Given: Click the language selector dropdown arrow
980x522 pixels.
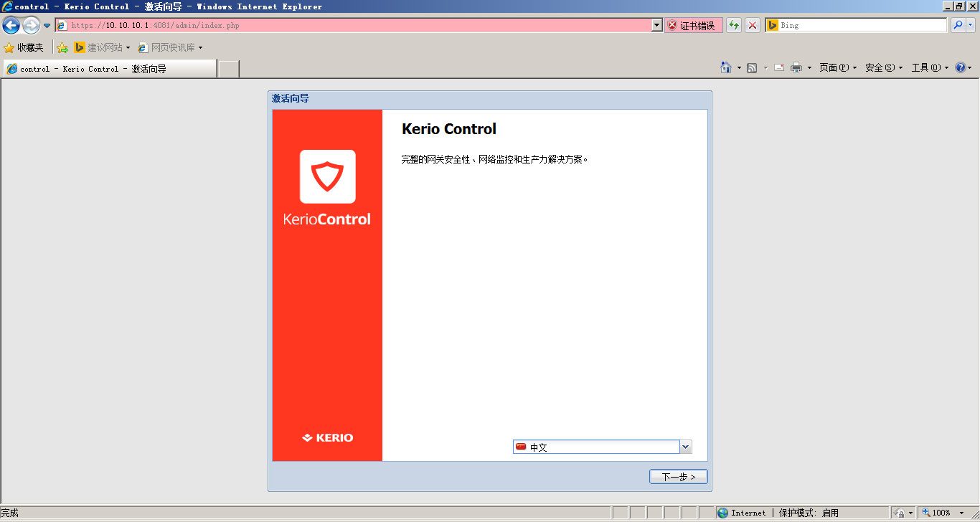Looking at the screenshot, I should click(x=685, y=447).
